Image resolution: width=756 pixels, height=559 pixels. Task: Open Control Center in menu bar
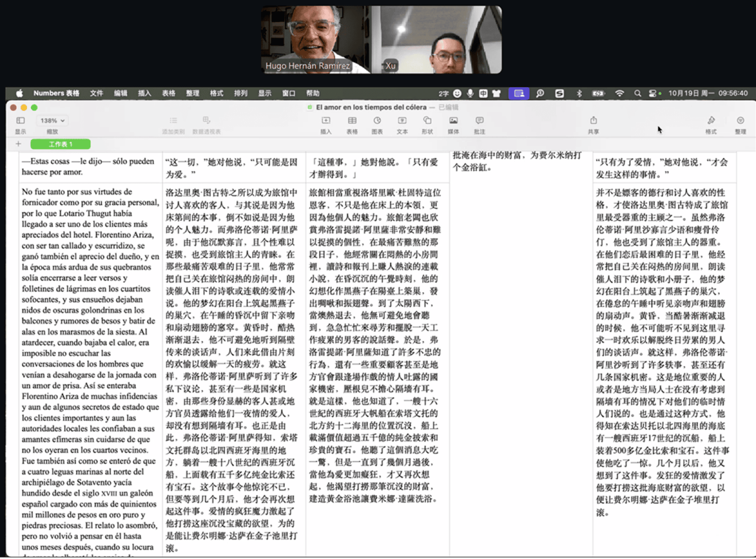(653, 93)
